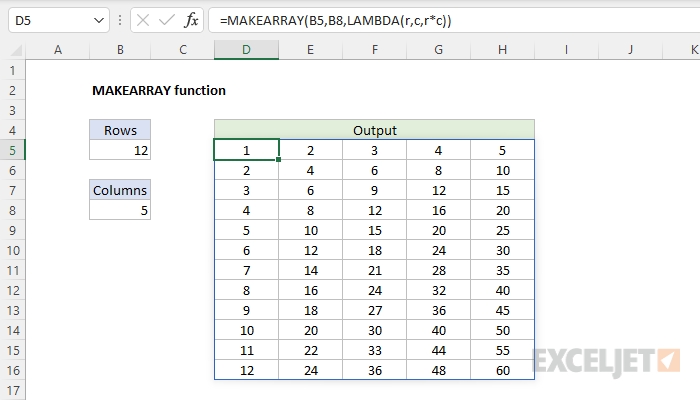Click the formula bar resize dots handle

point(120,20)
